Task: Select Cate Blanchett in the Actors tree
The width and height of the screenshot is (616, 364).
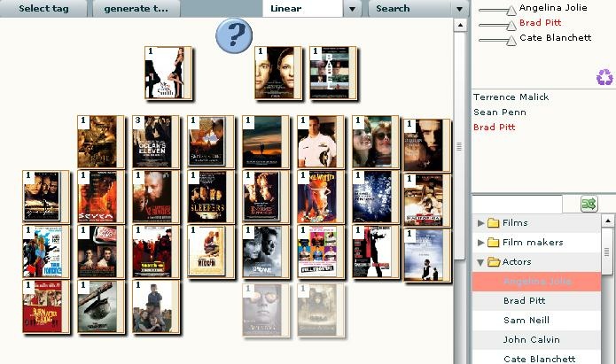Action: pyautogui.click(x=536, y=358)
